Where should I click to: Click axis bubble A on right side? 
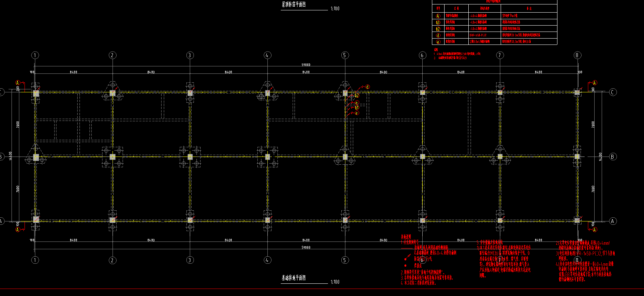[613, 221]
